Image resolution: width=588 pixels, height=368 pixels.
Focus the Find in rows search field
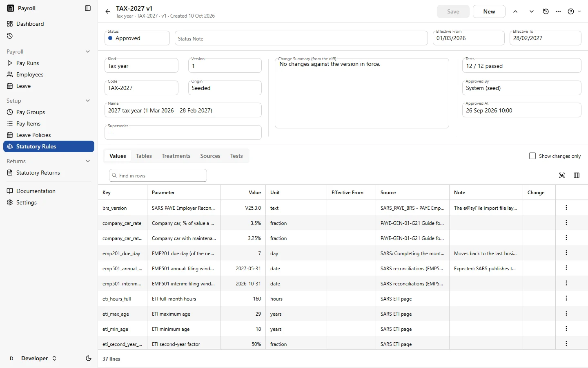158,175
